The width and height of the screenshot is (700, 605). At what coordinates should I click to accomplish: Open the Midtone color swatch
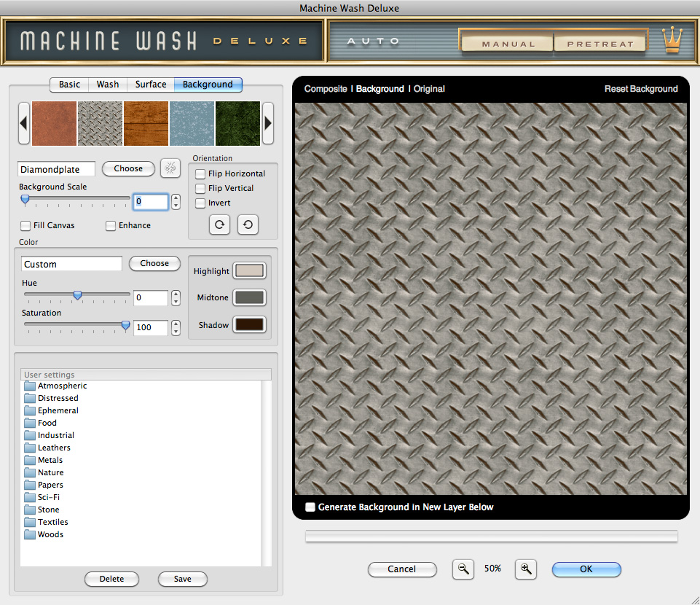coord(250,297)
